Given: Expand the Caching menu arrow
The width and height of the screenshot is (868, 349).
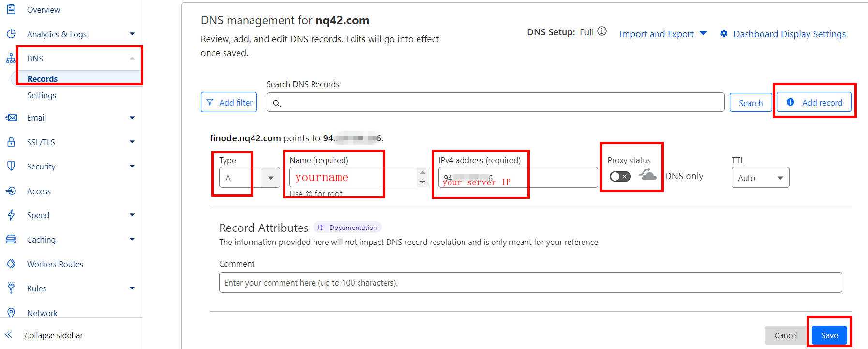Looking at the screenshot, I should point(132,239).
